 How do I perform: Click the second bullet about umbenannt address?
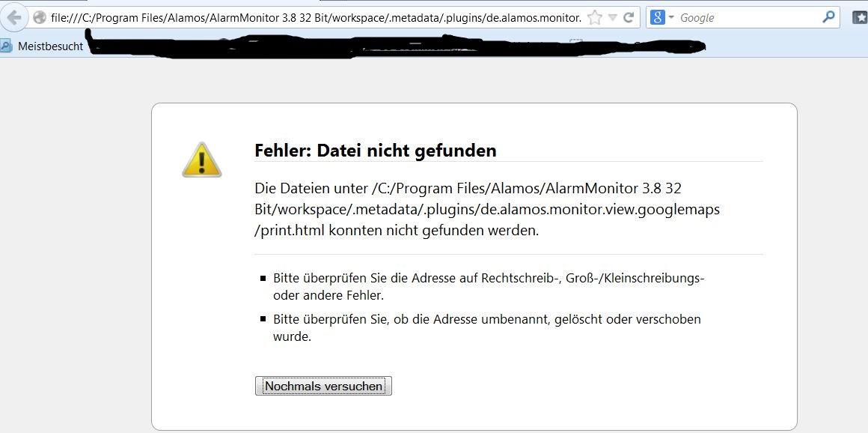(486, 327)
